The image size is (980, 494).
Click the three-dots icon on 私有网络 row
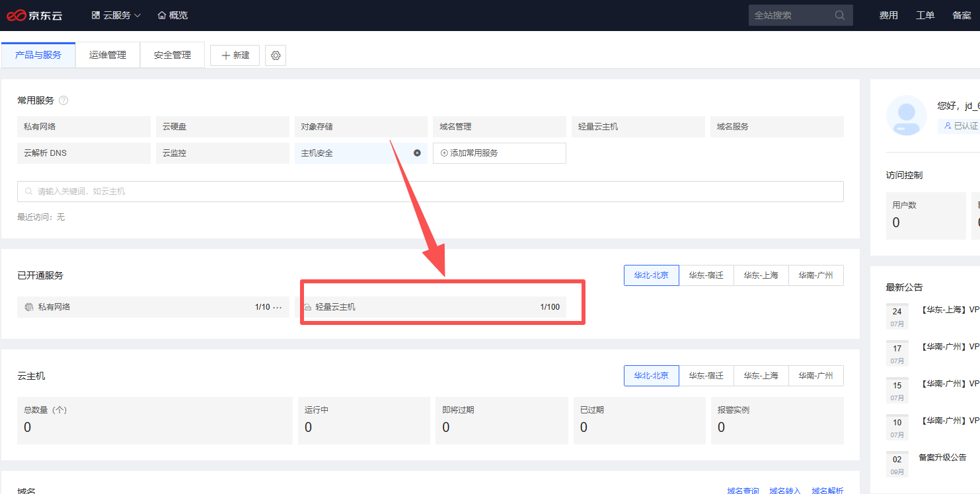pyautogui.click(x=278, y=307)
